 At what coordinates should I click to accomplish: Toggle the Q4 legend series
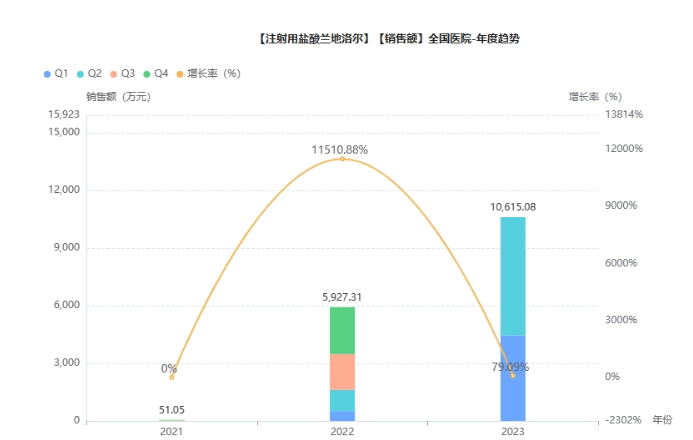156,74
